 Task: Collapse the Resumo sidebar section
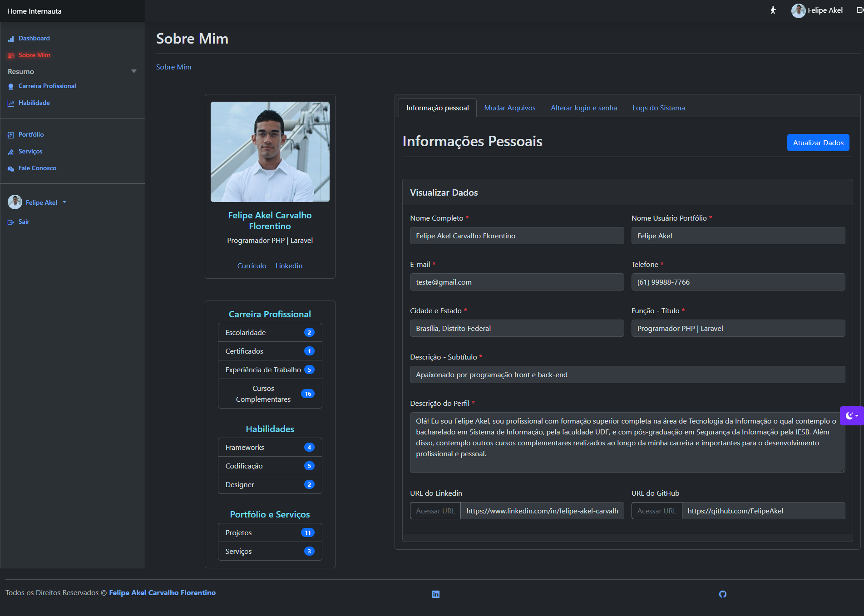point(133,72)
